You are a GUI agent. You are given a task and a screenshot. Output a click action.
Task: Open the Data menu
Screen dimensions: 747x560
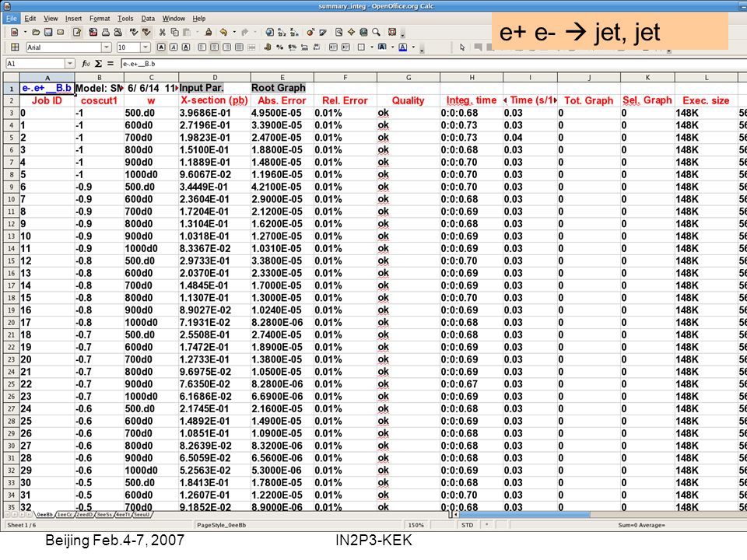pos(148,18)
